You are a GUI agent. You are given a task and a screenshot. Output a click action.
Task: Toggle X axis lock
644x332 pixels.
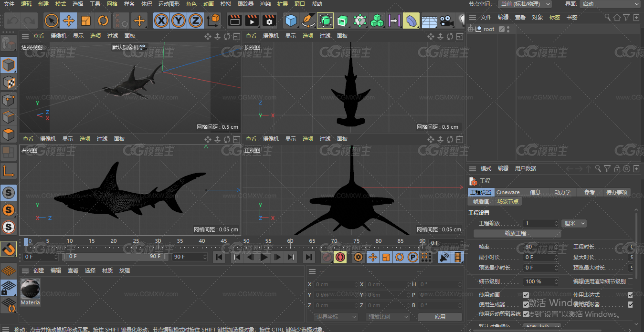pos(162,21)
